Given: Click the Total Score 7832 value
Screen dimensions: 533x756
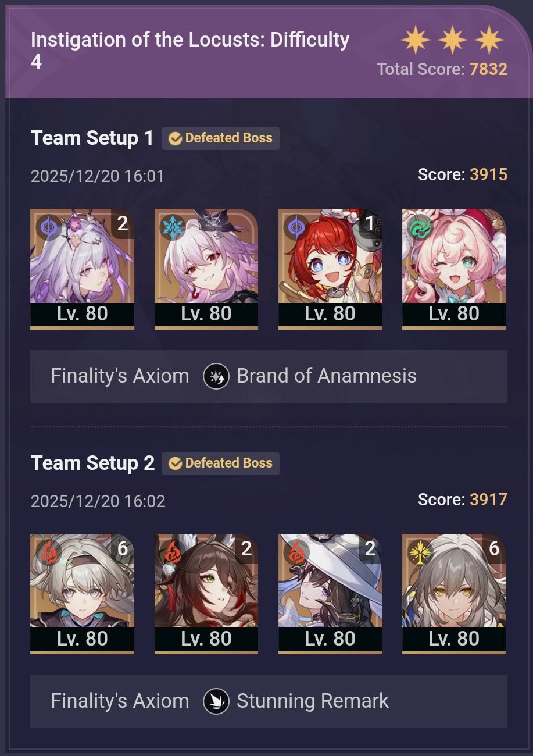Looking at the screenshot, I should tap(488, 69).
